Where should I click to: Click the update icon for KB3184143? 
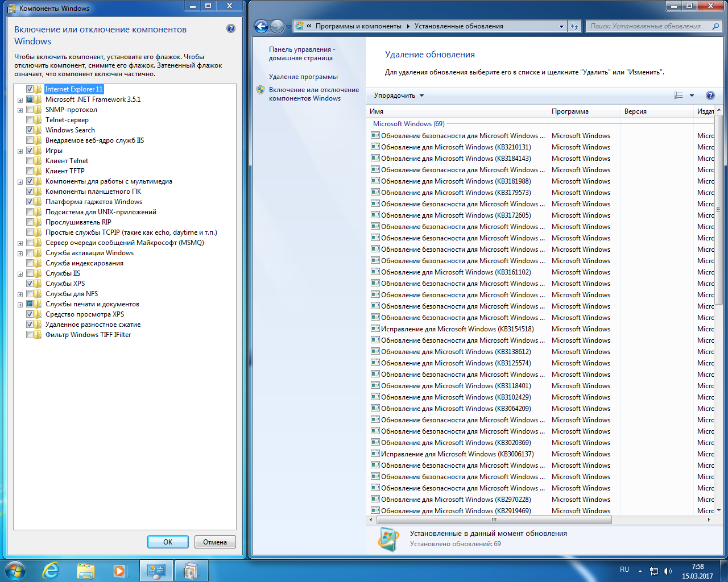[375, 158]
